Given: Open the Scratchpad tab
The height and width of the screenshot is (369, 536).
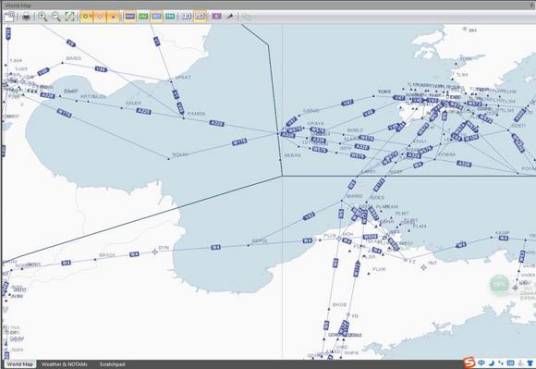Looking at the screenshot, I should point(112,364).
